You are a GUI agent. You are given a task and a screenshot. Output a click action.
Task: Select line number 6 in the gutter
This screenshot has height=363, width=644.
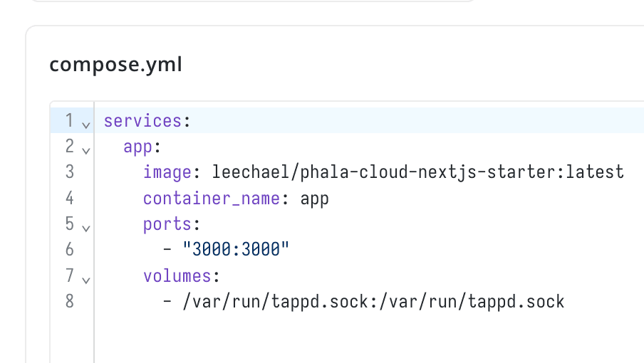click(x=69, y=249)
